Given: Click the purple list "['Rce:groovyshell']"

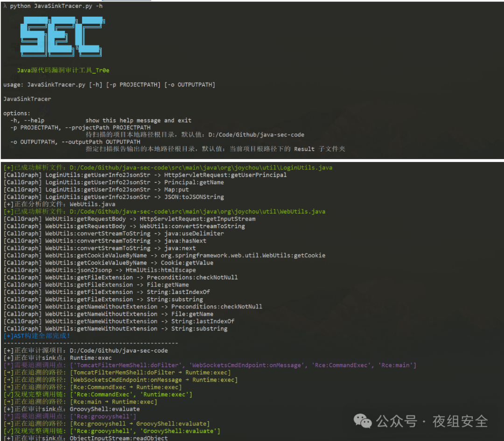Looking at the screenshot, I should (103, 417).
